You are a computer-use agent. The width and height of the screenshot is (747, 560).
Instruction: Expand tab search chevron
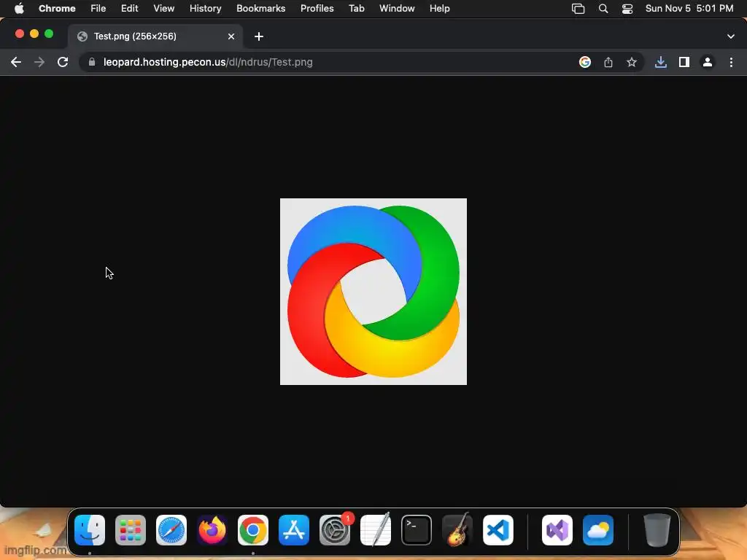point(731,36)
